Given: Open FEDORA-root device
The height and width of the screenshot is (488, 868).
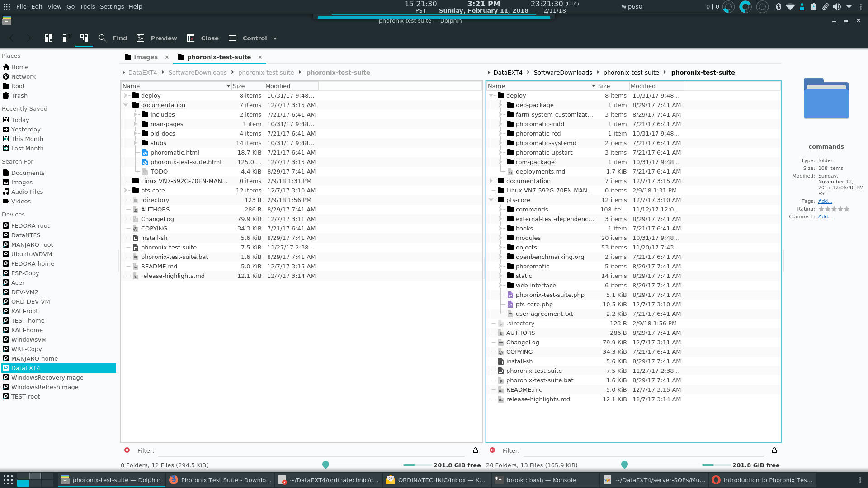Looking at the screenshot, I should pos(30,225).
